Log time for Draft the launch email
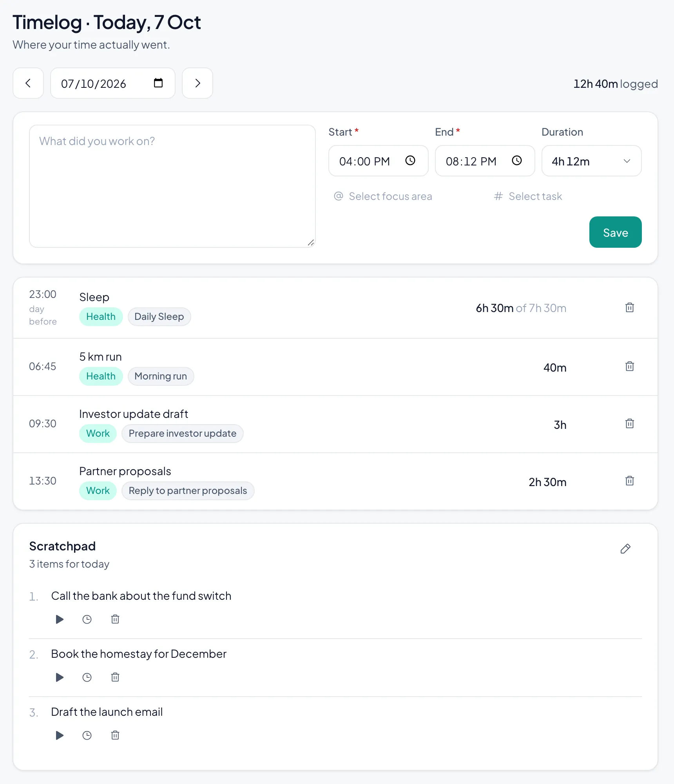Screen dimensions: 674x784 pos(87,735)
